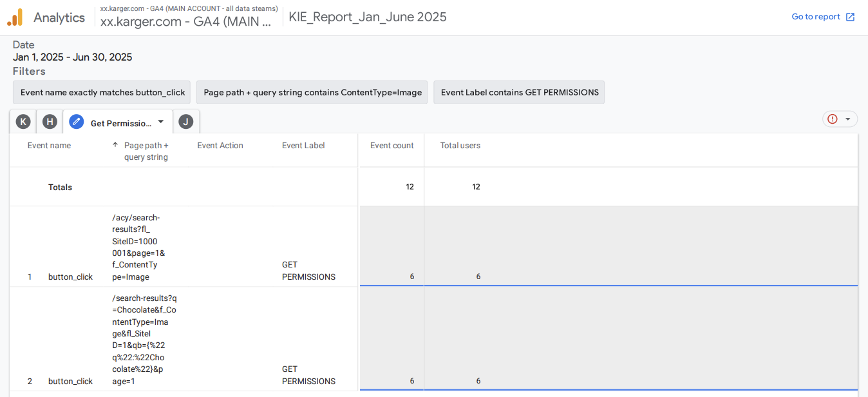Click the Go to report link

pyautogui.click(x=816, y=17)
